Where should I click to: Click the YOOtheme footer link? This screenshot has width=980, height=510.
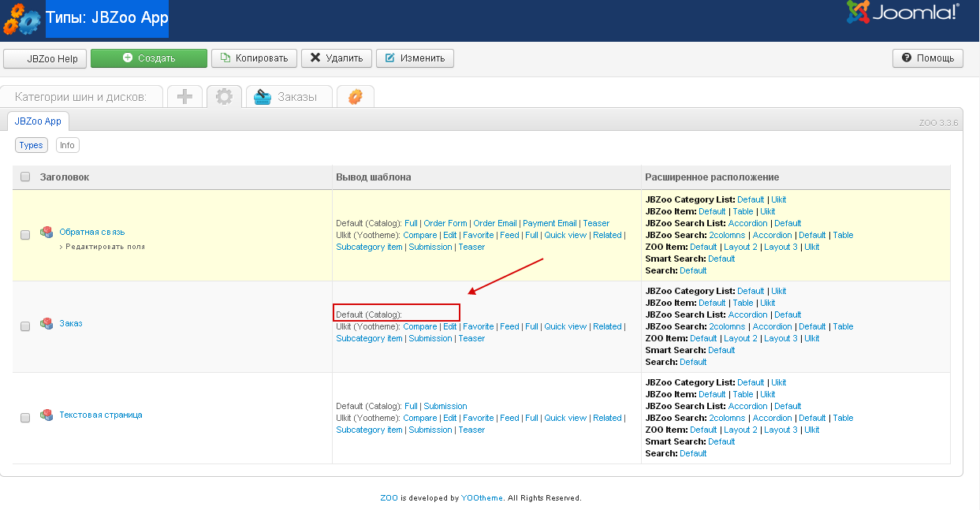click(482, 498)
